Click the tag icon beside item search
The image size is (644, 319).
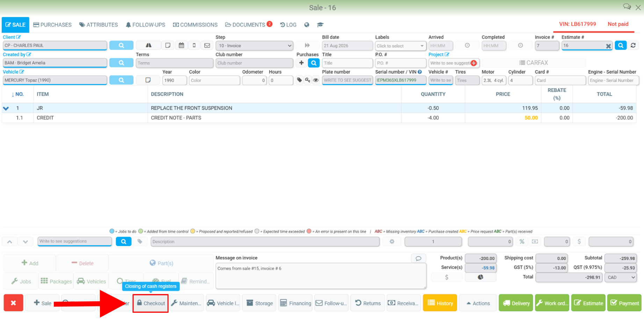(140, 242)
